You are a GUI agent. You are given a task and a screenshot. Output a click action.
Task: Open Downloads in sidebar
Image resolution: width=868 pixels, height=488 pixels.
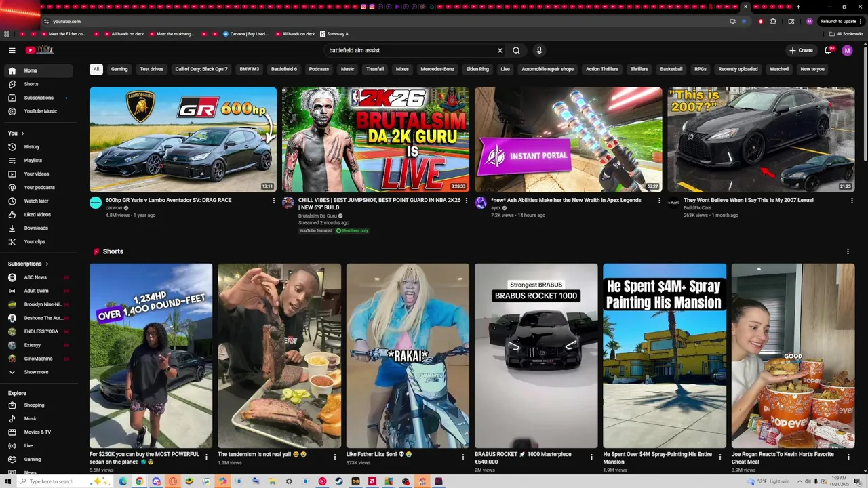point(38,228)
